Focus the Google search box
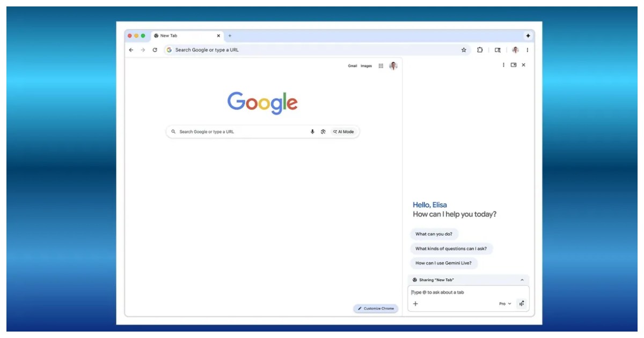This screenshot has width=644, height=338. tap(262, 131)
